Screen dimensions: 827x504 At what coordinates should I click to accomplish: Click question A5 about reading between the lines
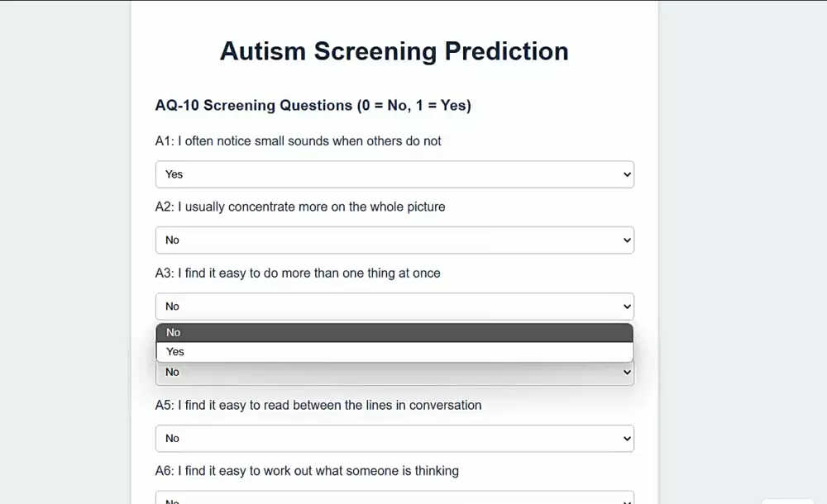[318, 405]
